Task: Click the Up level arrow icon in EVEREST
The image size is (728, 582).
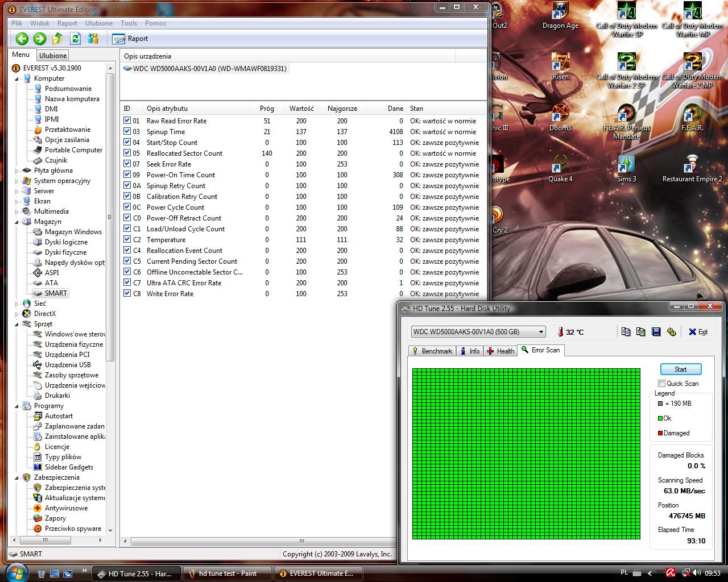Action: click(57, 39)
